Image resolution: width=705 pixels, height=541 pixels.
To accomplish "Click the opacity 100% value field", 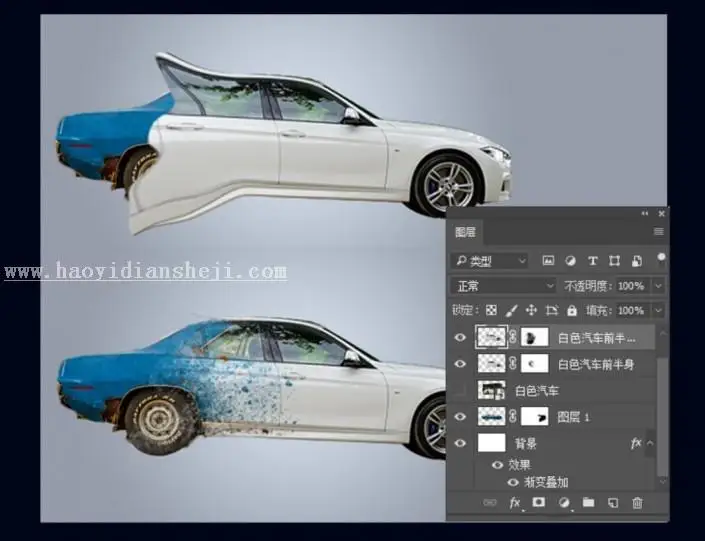I will 631,286.
